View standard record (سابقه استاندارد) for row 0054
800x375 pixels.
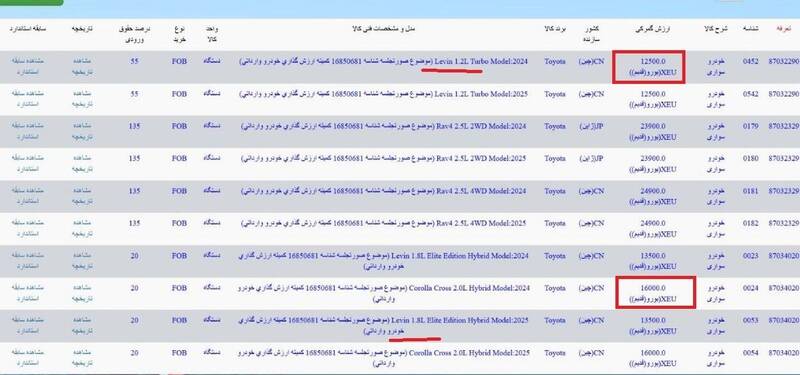(x=28, y=358)
